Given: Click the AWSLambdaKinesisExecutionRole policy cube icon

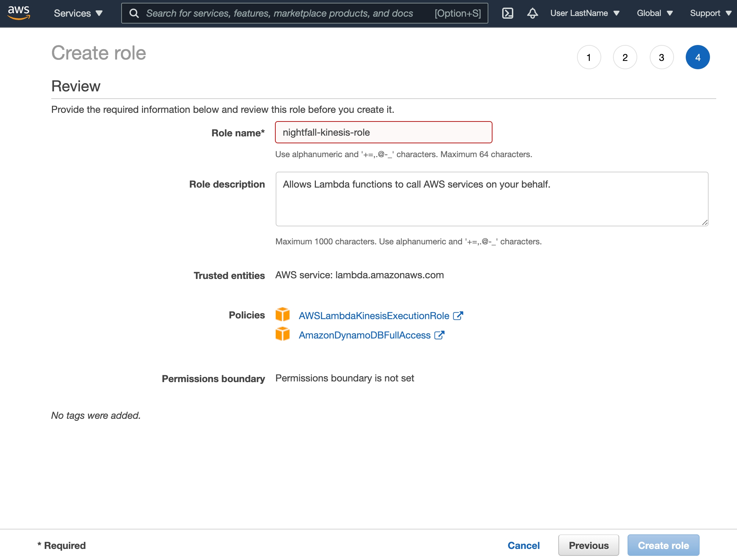Looking at the screenshot, I should pyautogui.click(x=283, y=314).
